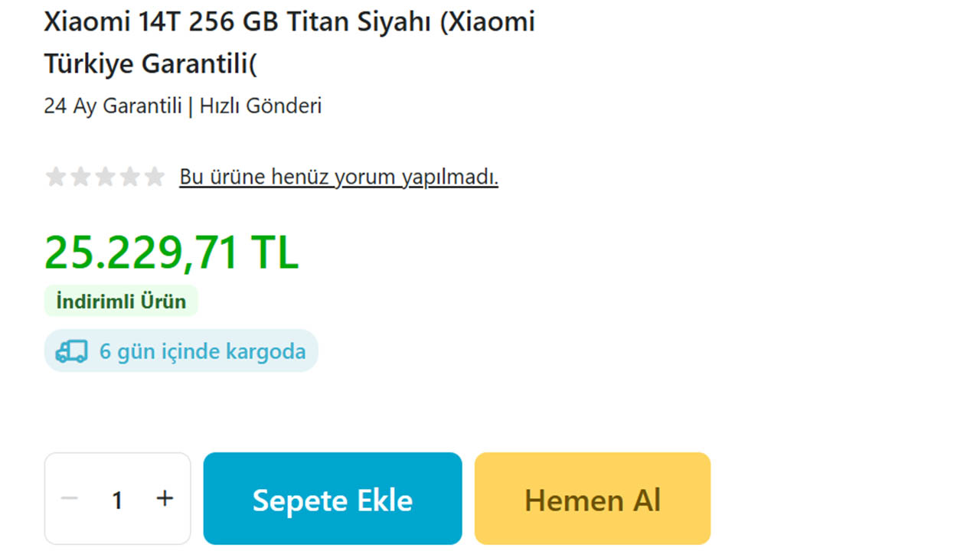This screenshot has height=551, width=980.
Task: Click the Xiaomi 14T 256 GB product title
Action: click(x=289, y=44)
